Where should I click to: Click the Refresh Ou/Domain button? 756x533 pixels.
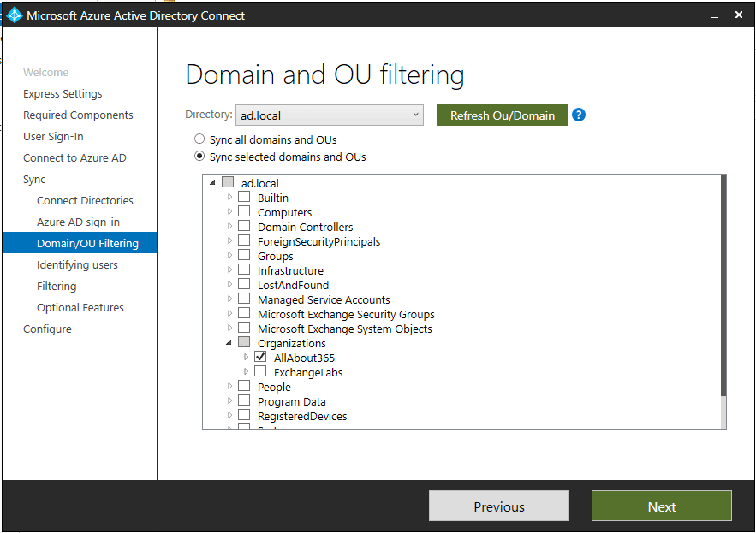[502, 115]
